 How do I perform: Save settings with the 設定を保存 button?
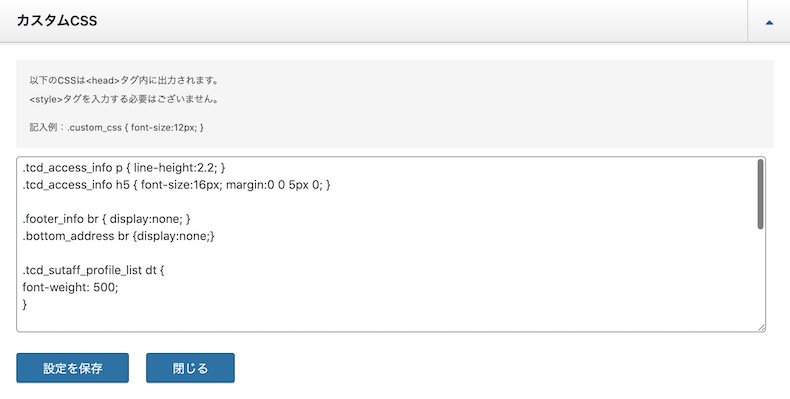[x=73, y=368]
